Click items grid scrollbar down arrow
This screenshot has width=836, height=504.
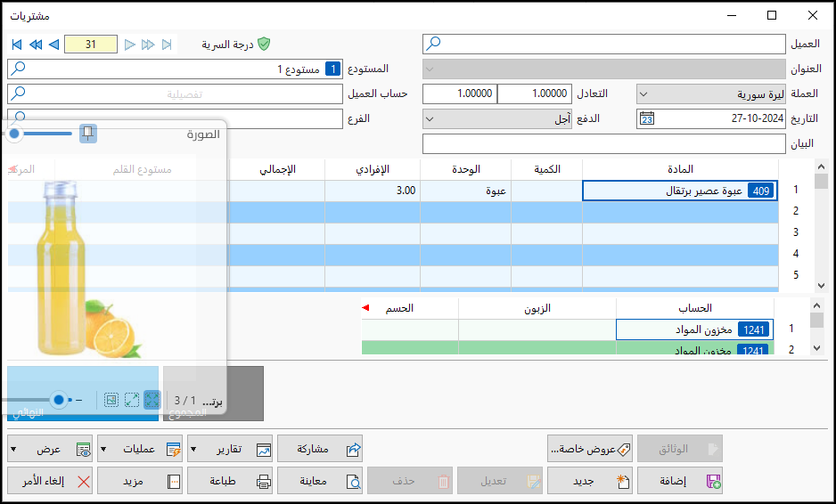click(821, 286)
